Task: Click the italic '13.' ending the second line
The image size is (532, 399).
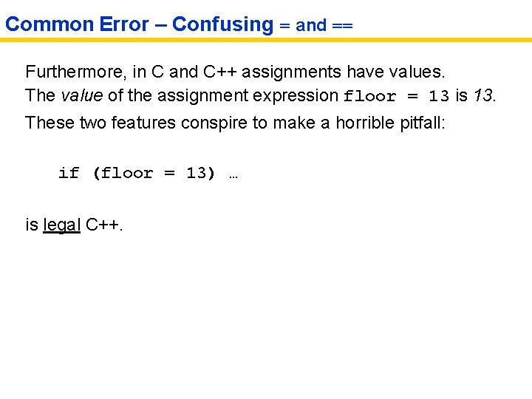Action: (485, 95)
